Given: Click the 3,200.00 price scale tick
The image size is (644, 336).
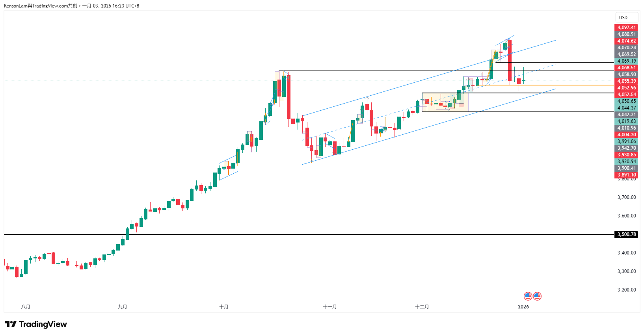Looking at the screenshot, I should [626, 290].
